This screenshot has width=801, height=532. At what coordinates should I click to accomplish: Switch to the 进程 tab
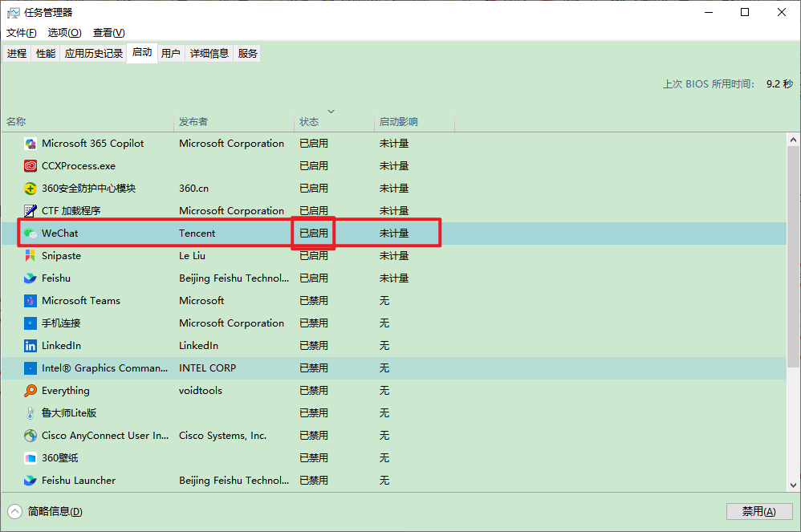[17, 53]
